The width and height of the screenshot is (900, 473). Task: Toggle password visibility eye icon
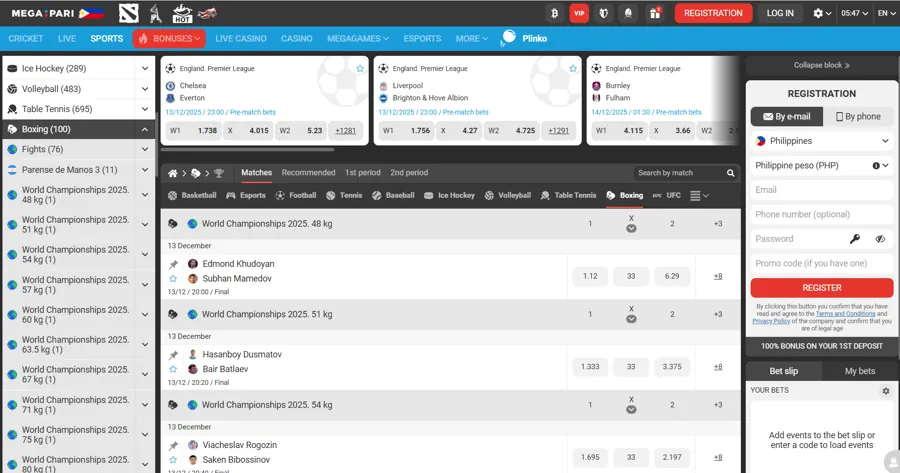point(880,239)
